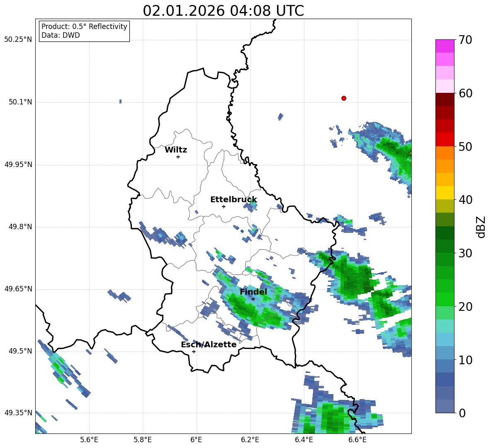Click the 6.4°E longitude label
Image resolution: width=491 pixels, height=448 pixels.
pos(304,440)
